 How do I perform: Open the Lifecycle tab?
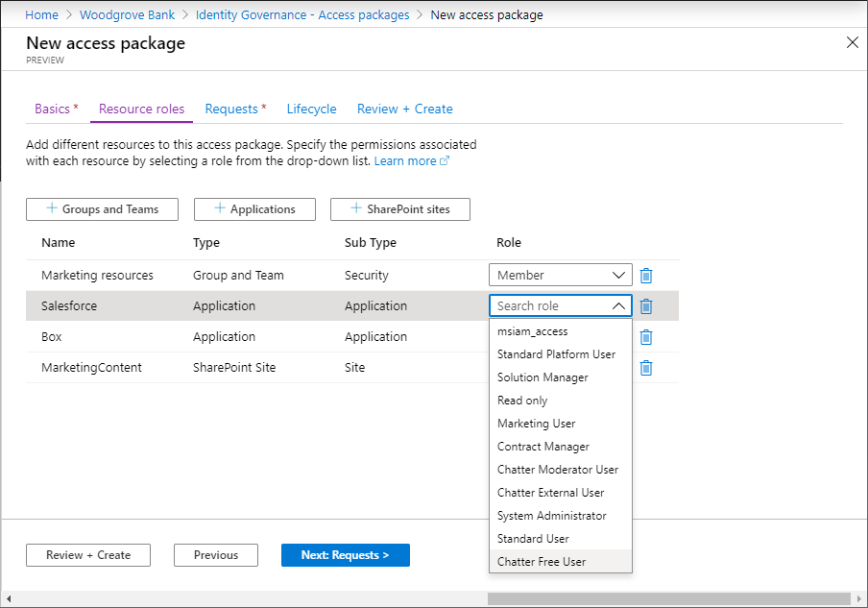coord(311,109)
